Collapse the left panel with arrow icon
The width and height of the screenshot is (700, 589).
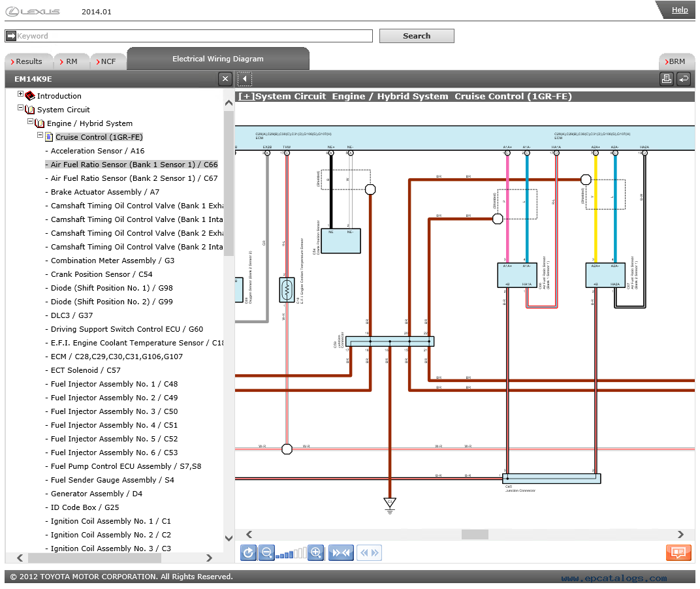(x=245, y=79)
